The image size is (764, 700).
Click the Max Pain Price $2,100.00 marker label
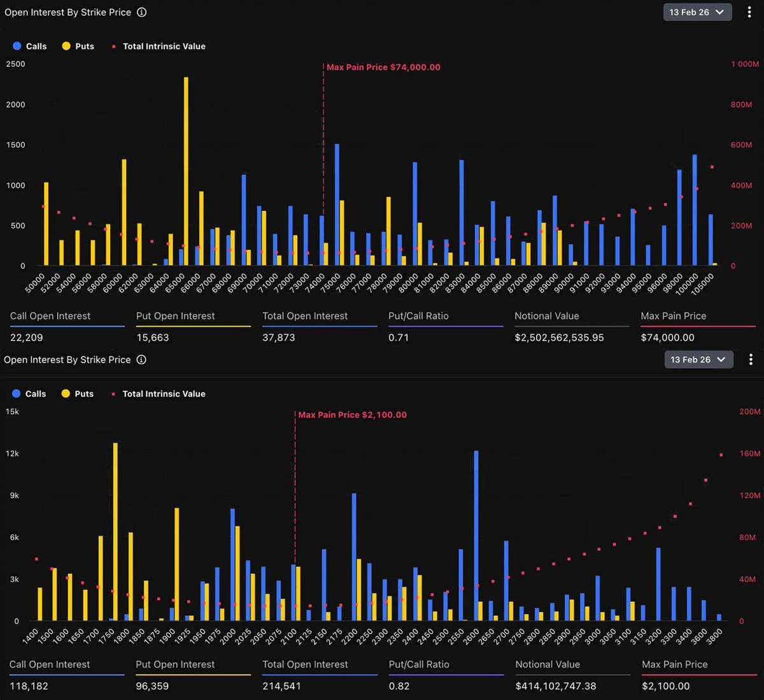(352, 415)
